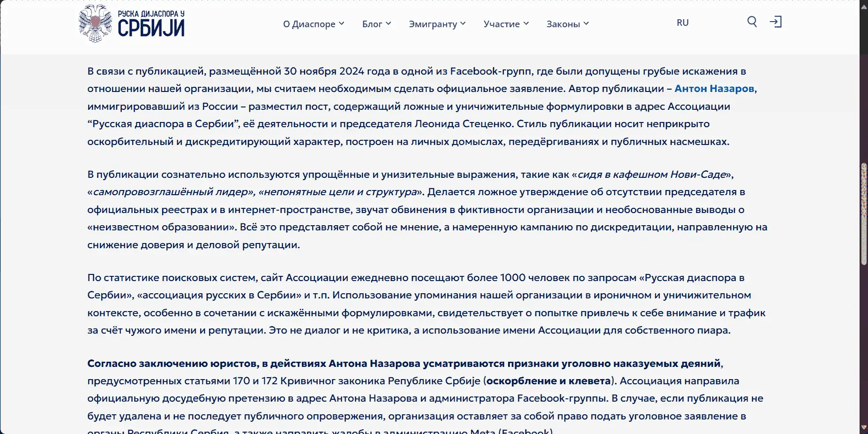Open the О Диаспоре menu

[309, 24]
